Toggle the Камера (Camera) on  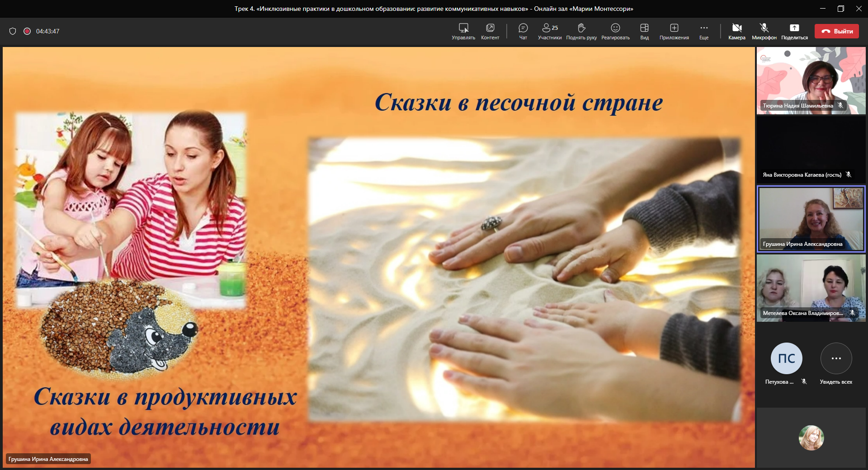[736, 28]
